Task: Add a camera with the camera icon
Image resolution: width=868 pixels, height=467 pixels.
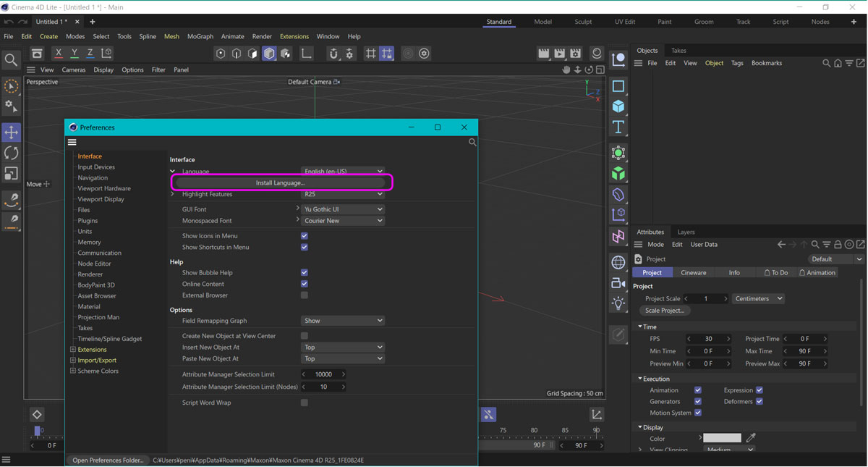Action: coord(618,283)
